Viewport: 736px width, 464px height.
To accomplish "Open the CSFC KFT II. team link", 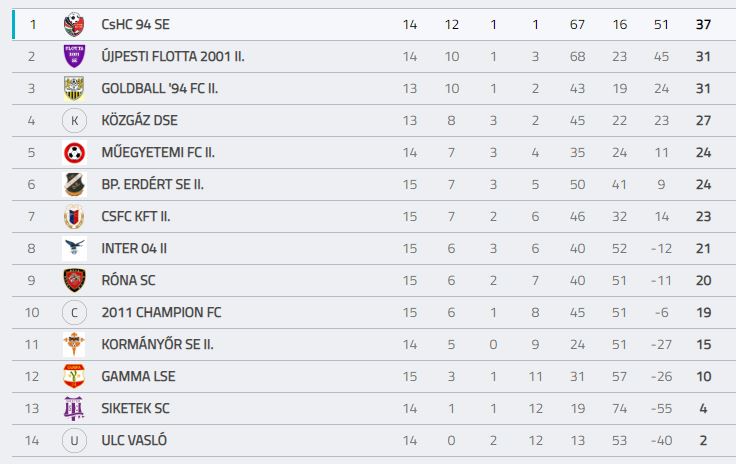I will click(x=136, y=216).
